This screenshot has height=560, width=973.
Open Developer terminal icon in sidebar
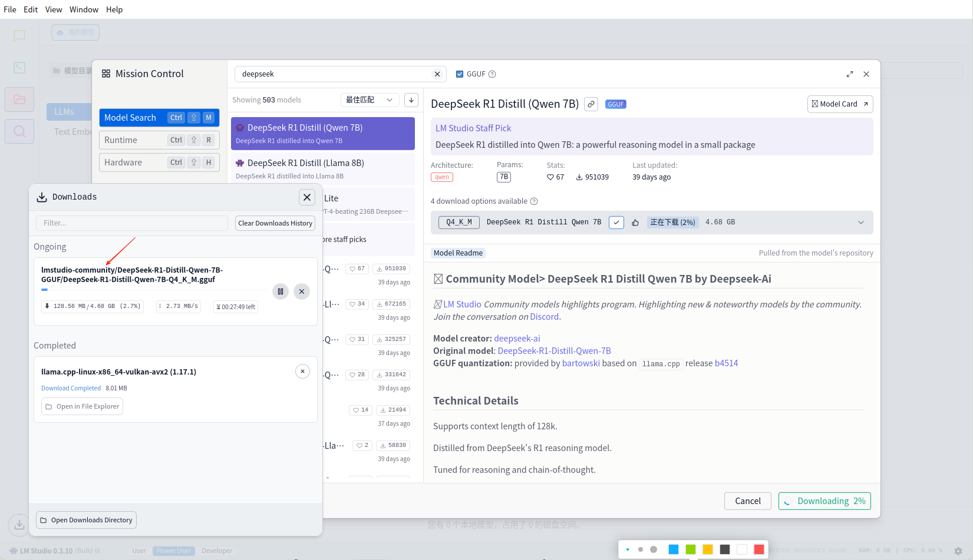(19, 68)
